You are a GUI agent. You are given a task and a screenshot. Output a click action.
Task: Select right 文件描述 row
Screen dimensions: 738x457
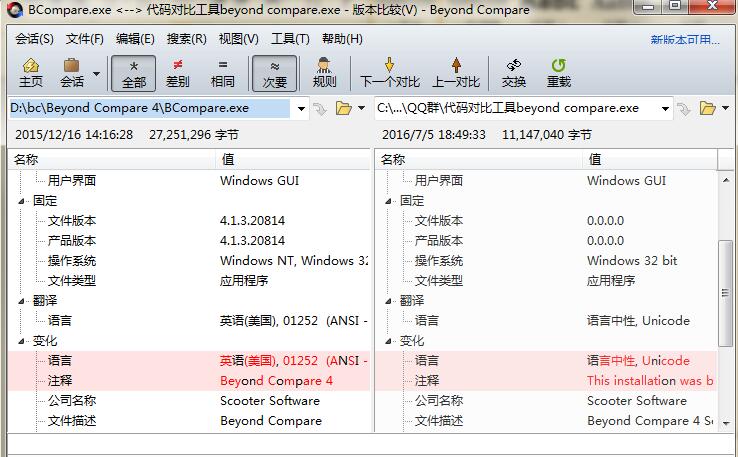coord(546,421)
